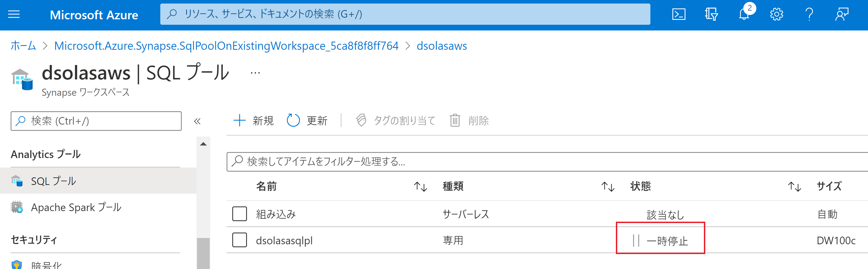868x269 pixels.
Task: Select Apache Spark プール in the sidebar
Action: tap(76, 207)
